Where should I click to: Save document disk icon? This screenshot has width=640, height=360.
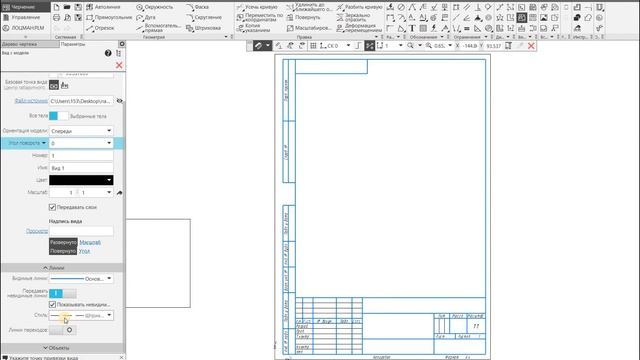click(78, 7)
